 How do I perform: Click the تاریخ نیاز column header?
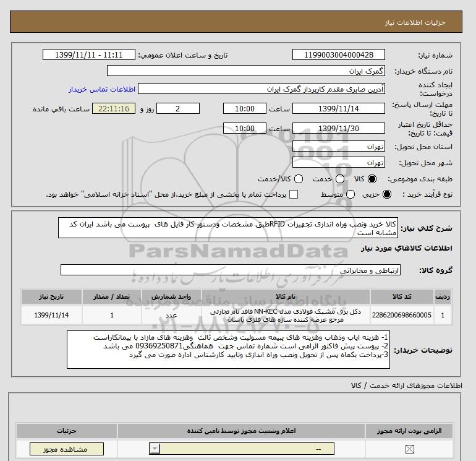pos(51,296)
